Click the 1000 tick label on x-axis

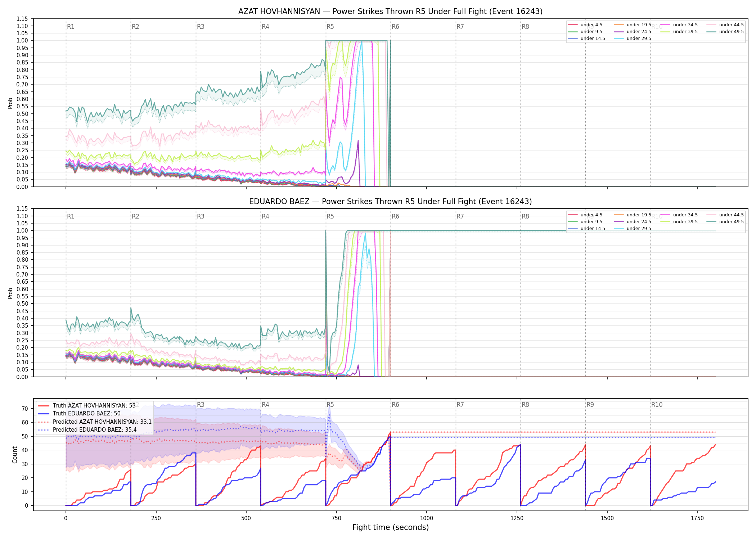tap(427, 518)
